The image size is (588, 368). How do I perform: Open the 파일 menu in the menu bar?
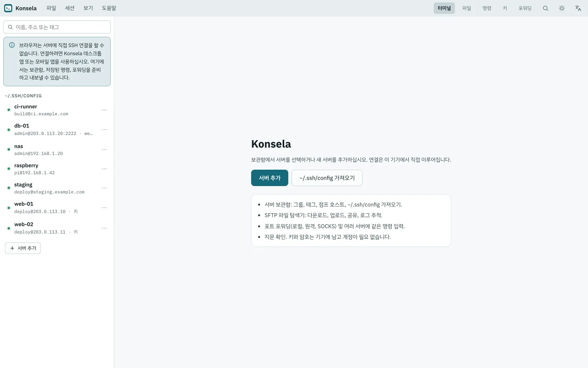coord(51,8)
